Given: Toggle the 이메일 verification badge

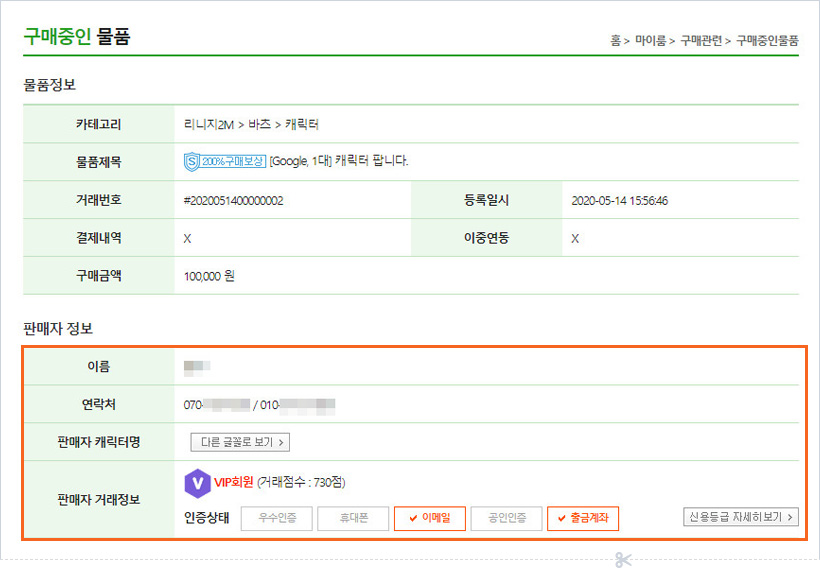Looking at the screenshot, I should coord(428,518).
